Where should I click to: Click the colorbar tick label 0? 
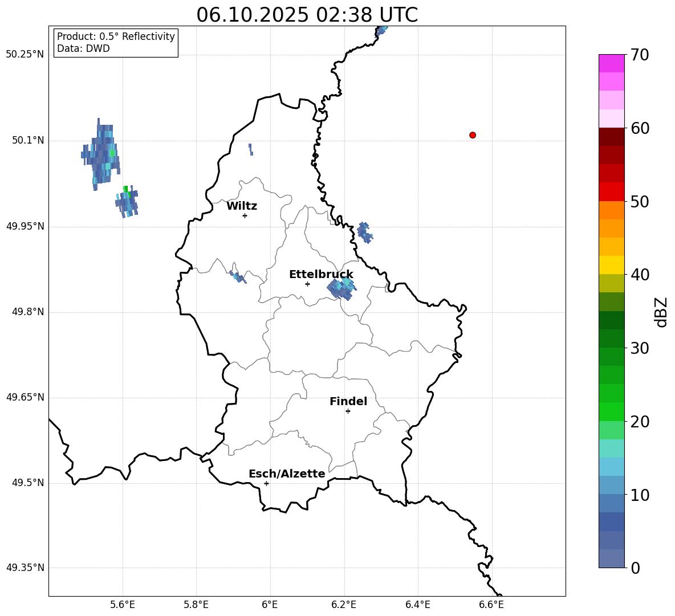[636, 568]
